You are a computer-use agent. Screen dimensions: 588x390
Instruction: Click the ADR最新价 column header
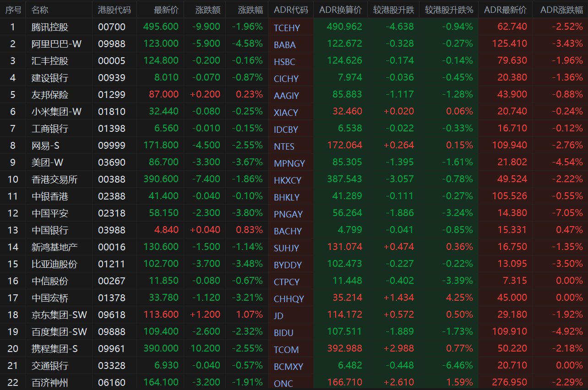coord(506,10)
